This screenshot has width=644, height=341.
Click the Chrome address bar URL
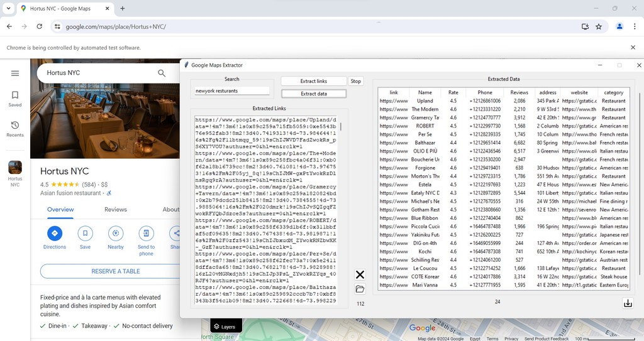click(116, 26)
